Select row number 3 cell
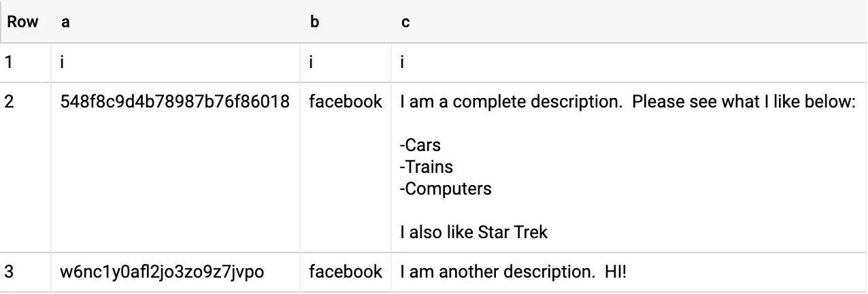 [9, 272]
